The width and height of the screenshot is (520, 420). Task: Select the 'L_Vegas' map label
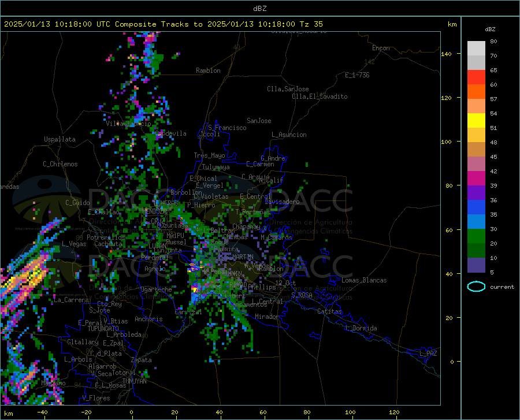pyautogui.click(x=74, y=244)
